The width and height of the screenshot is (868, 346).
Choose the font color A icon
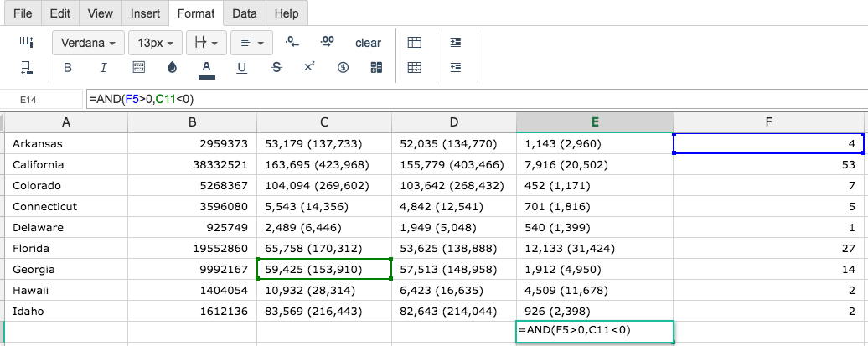coord(206,68)
